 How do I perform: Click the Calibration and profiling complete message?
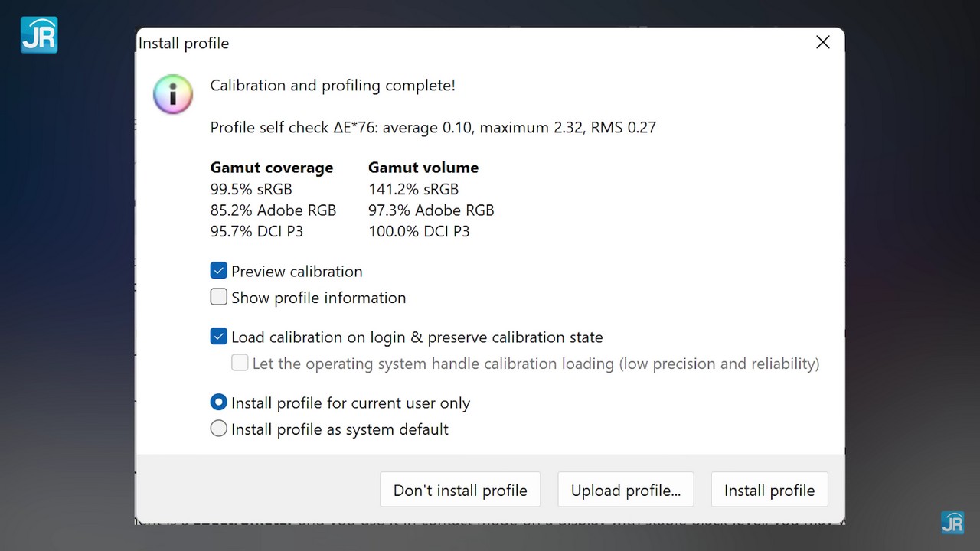pyautogui.click(x=332, y=86)
